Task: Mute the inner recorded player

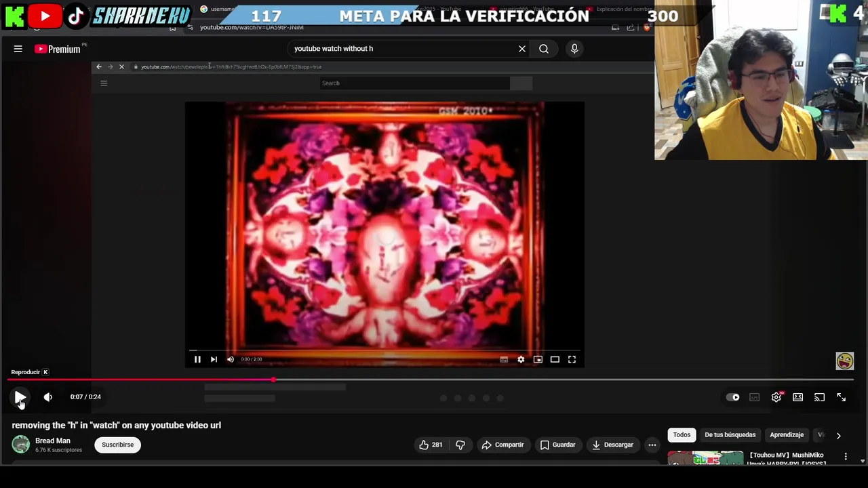Action: pos(231,359)
